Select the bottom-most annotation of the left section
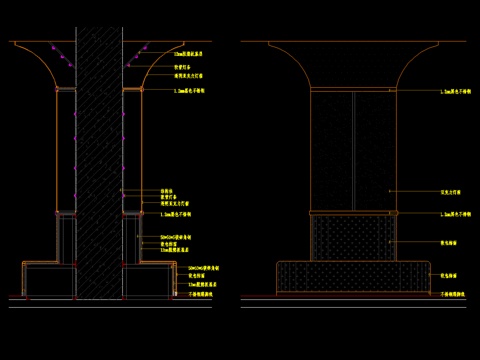Viewport: 480px width, 360px height. click(x=201, y=294)
